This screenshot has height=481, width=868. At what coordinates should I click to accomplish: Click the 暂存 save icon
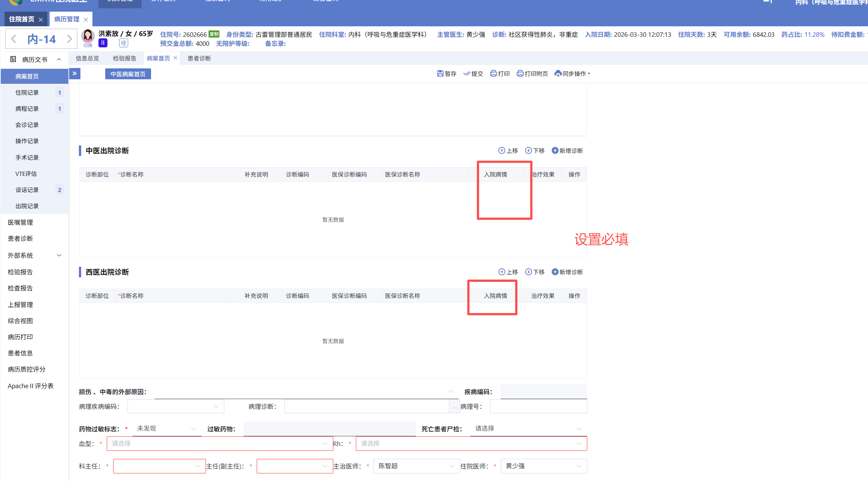(440, 74)
